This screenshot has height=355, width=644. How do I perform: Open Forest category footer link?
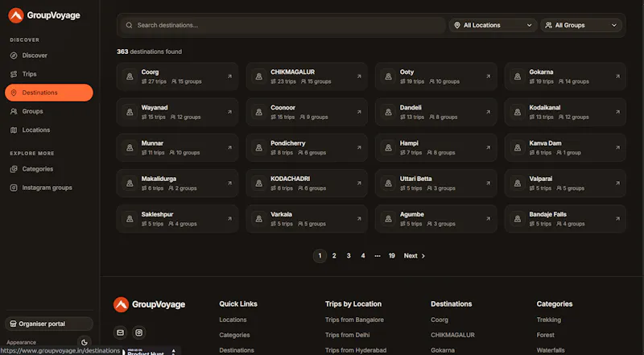pyautogui.click(x=546, y=335)
